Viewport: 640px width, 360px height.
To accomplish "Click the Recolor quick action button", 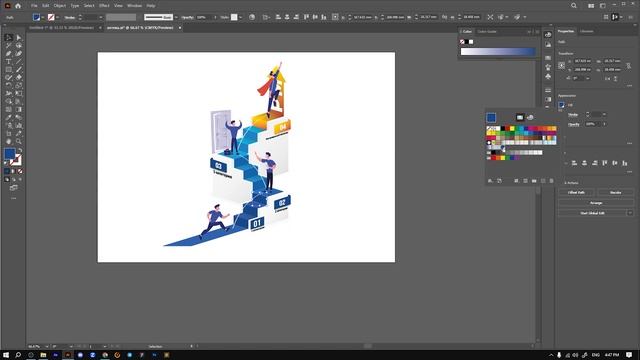I will tap(615, 192).
